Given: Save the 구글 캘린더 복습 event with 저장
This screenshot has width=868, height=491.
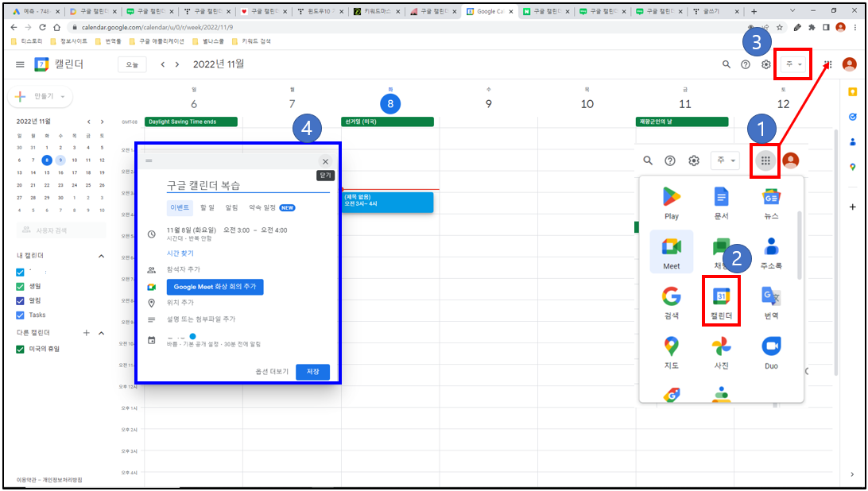Looking at the screenshot, I should point(312,372).
